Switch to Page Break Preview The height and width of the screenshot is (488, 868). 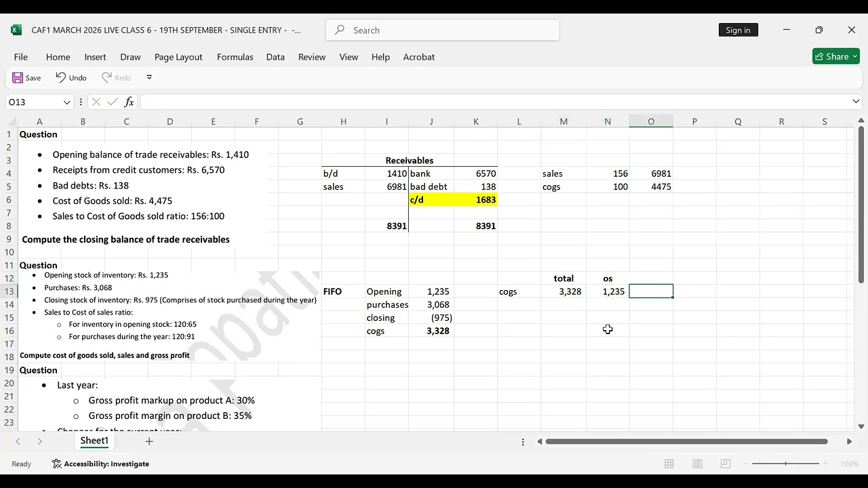(x=725, y=464)
